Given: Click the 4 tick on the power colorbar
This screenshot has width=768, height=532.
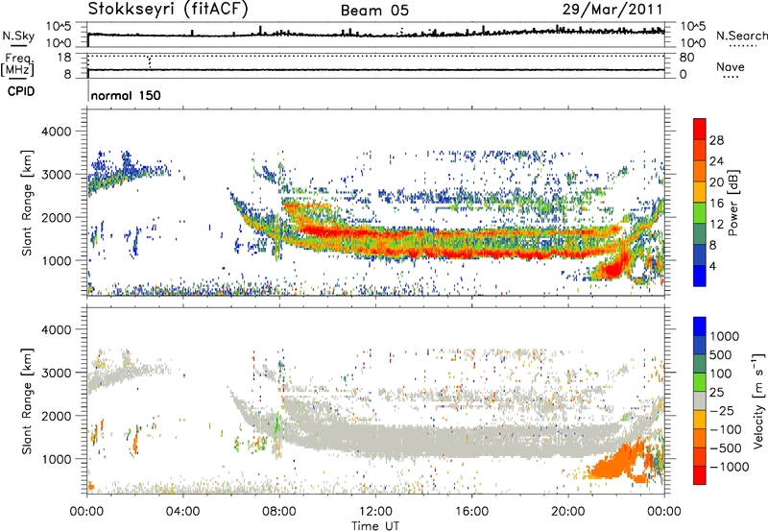Looking at the screenshot, I should [x=712, y=266].
